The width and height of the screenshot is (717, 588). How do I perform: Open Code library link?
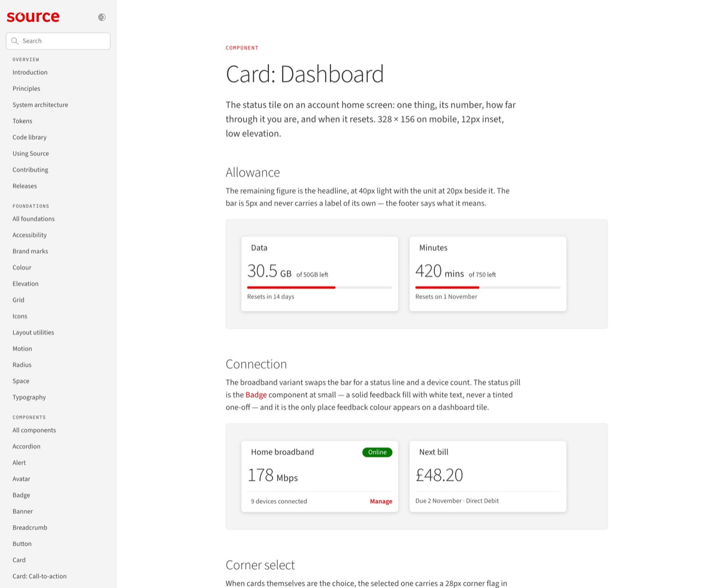(30, 137)
